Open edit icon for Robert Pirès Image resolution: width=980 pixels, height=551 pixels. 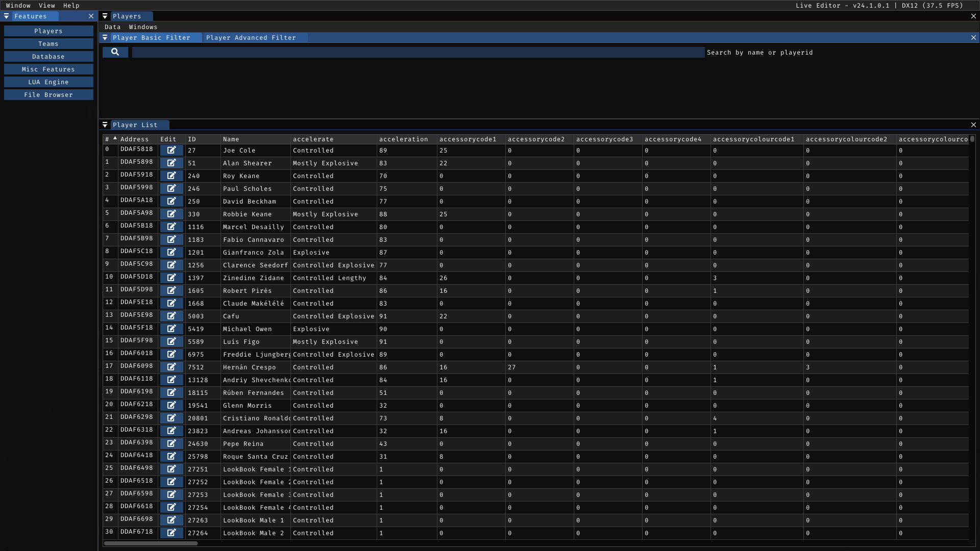pos(171,291)
